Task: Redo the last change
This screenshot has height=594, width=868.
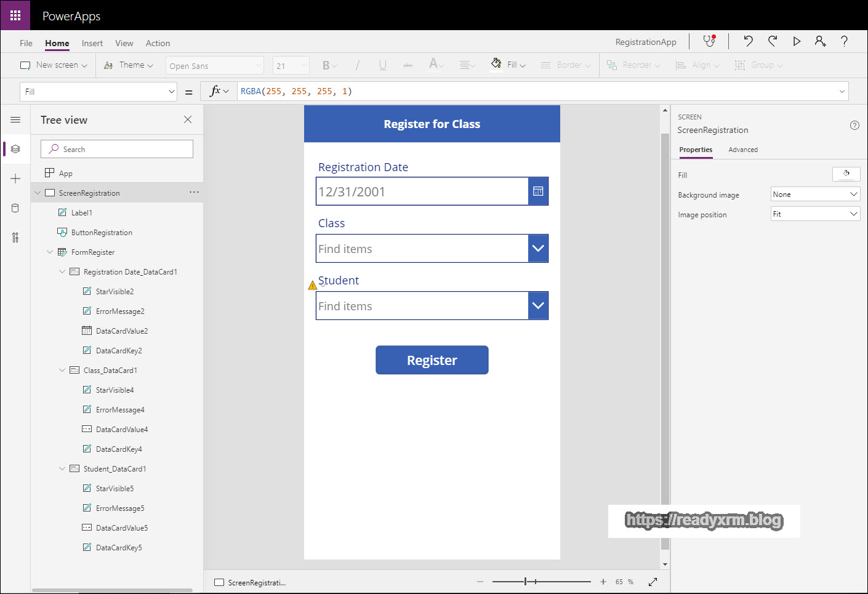Action: pos(773,41)
